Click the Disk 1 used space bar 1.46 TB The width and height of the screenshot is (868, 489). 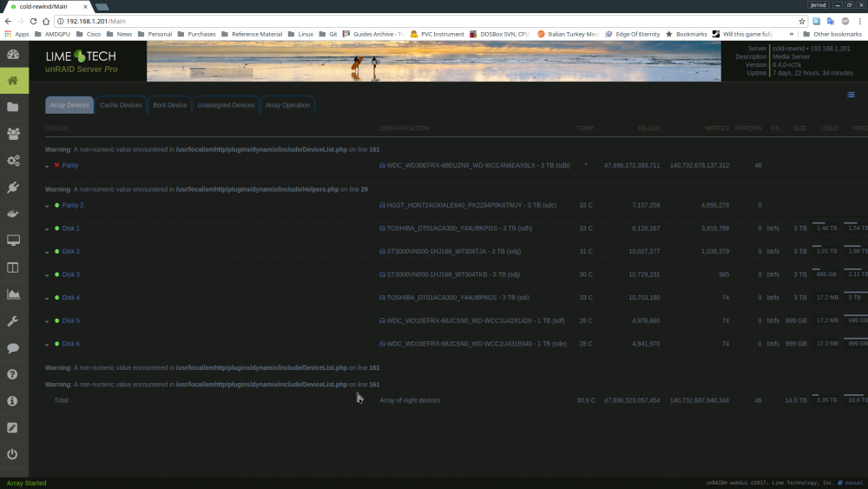coord(826,227)
